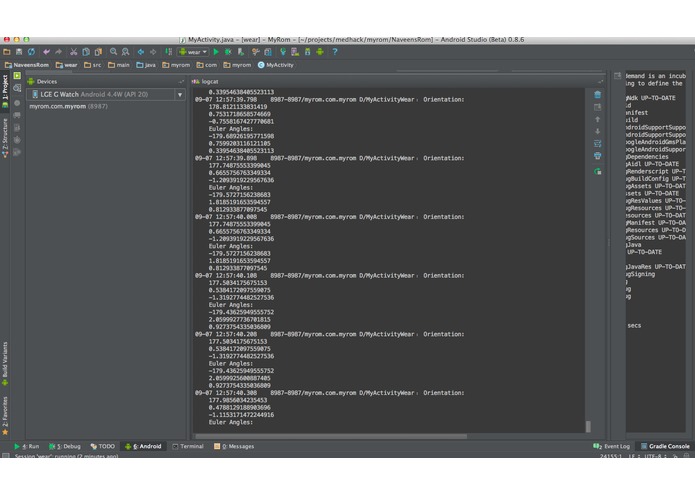Click the purple Undo arrow
The height and width of the screenshot is (494, 695).
point(46,52)
